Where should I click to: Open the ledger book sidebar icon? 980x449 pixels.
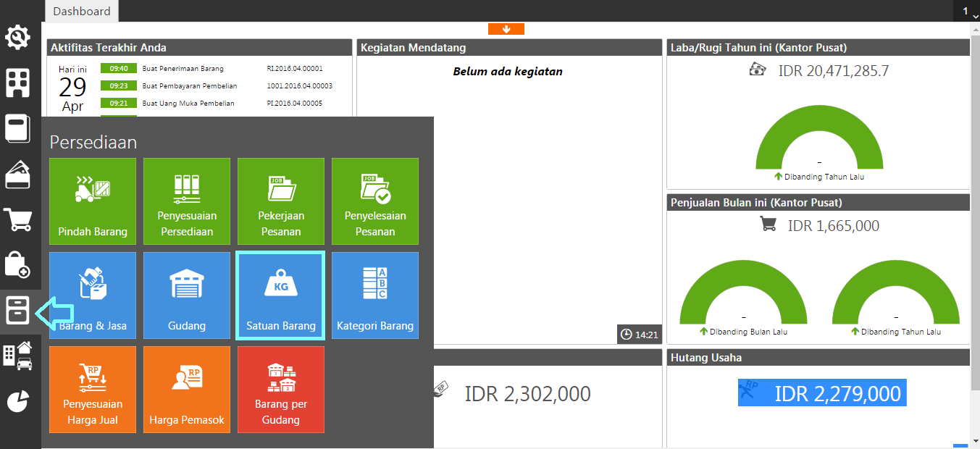(x=18, y=129)
